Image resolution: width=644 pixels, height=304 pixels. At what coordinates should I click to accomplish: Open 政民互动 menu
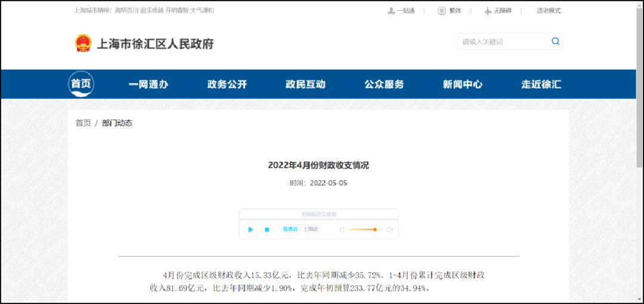305,85
